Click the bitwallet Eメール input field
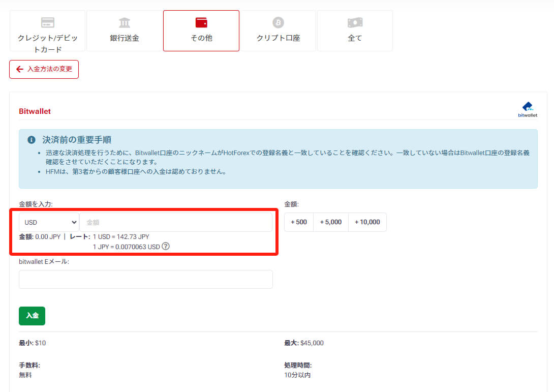Image resolution: width=554 pixels, height=392 pixels. pyautogui.click(x=146, y=279)
